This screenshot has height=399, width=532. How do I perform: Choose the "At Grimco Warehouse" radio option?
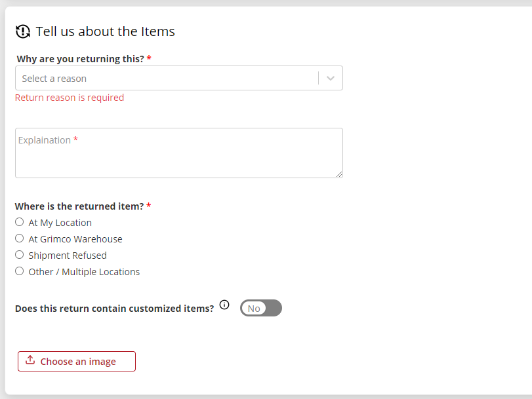pos(20,238)
